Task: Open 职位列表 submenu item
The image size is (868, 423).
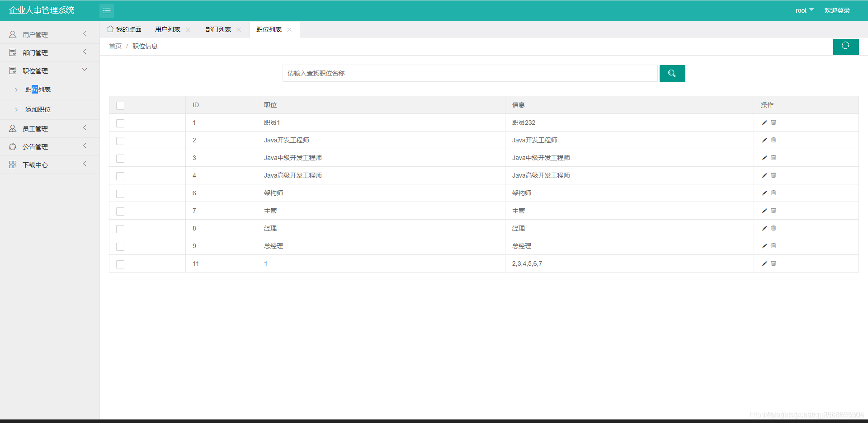Action: coord(38,89)
